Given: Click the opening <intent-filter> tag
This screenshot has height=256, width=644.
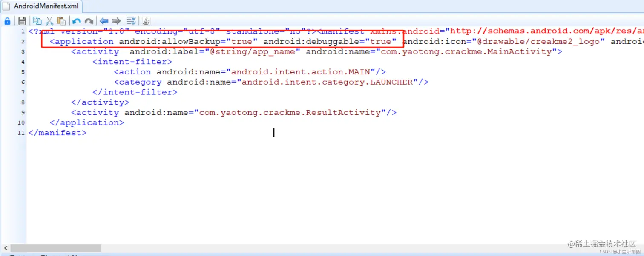Looking at the screenshot, I should click(x=132, y=62).
